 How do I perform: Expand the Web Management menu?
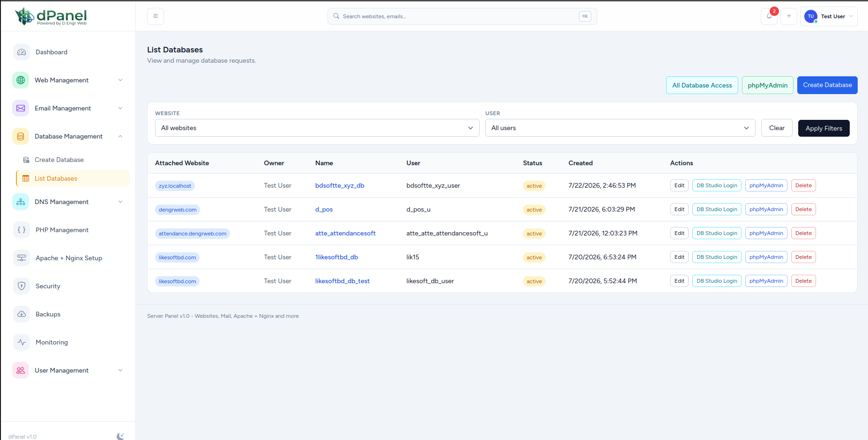click(120, 80)
